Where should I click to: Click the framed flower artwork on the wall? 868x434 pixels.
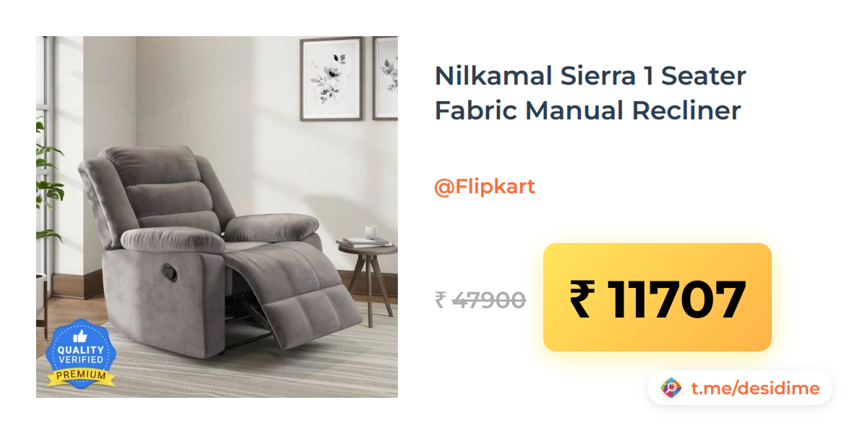[x=331, y=77]
